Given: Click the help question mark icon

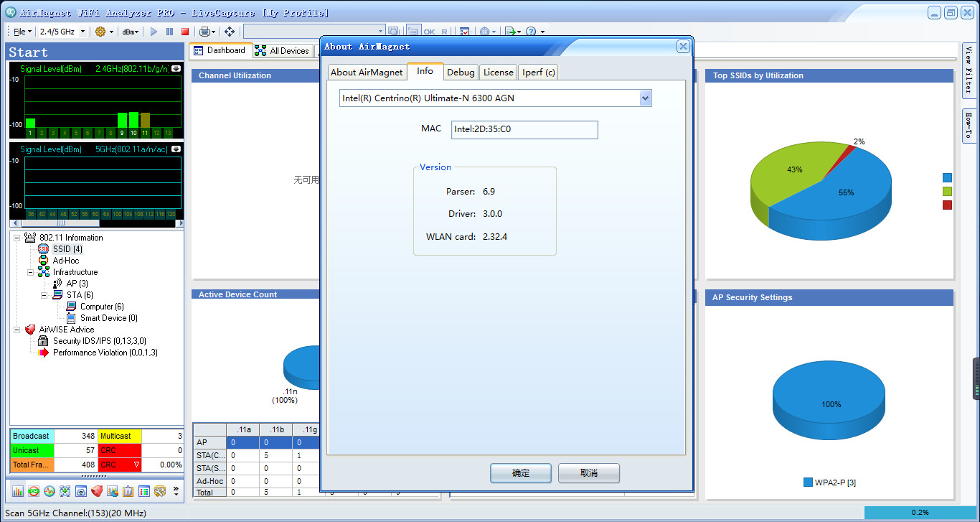Looking at the screenshot, I should [531, 32].
